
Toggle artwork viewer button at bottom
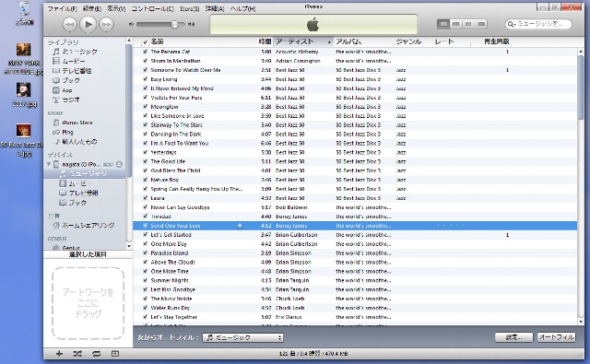coord(115,354)
